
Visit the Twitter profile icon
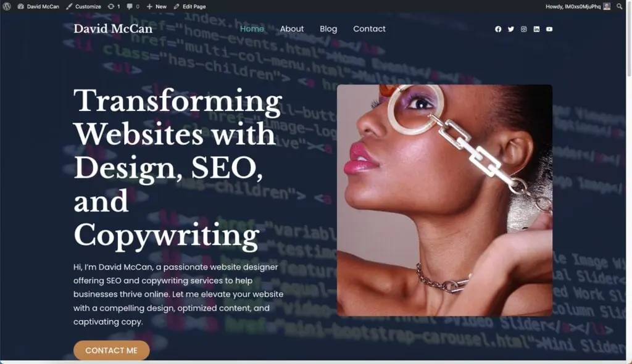[x=511, y=29]
